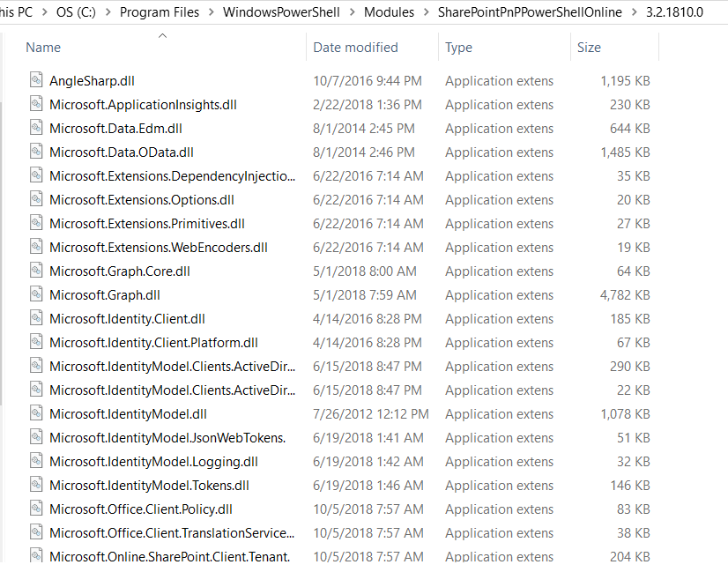Select the Microsoft.Extensions.Options.dll file name
The height and width of the screenshot is (572, 728).
pos(142,200)
